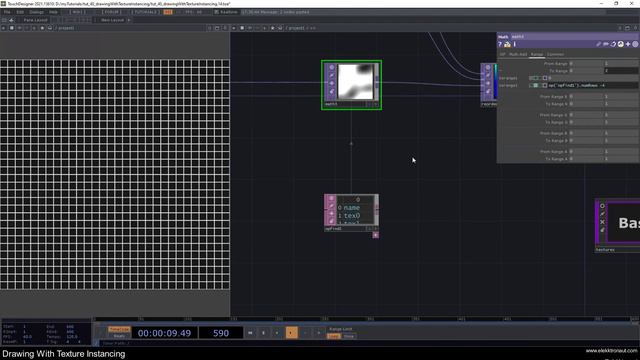Image resolution: width=640 pixels, height=360 pixels.
Task: Select the Beats display button
Action: pos(119,336)
